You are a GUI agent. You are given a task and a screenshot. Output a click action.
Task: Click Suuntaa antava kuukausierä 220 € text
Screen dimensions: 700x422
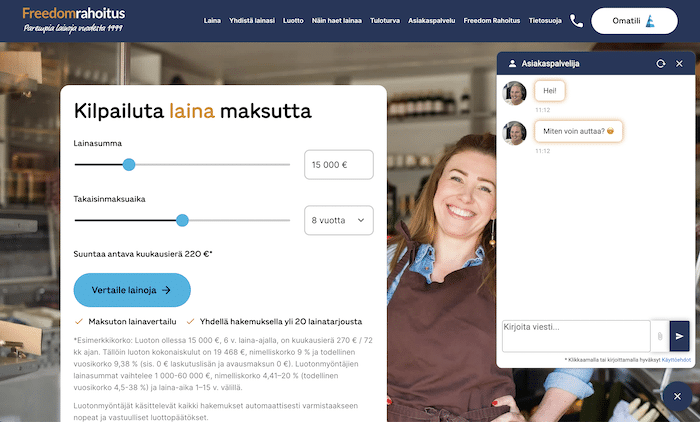(x=143, y=254)
